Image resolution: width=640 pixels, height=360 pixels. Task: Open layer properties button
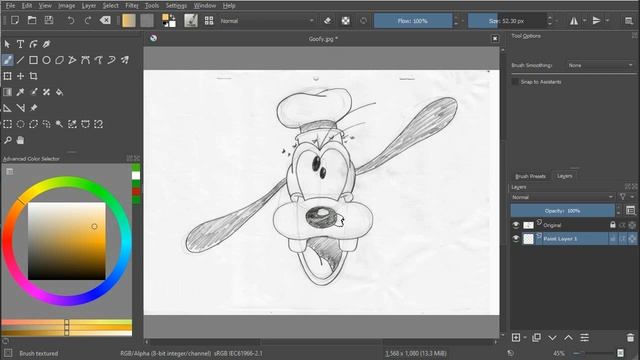[584, 338]
